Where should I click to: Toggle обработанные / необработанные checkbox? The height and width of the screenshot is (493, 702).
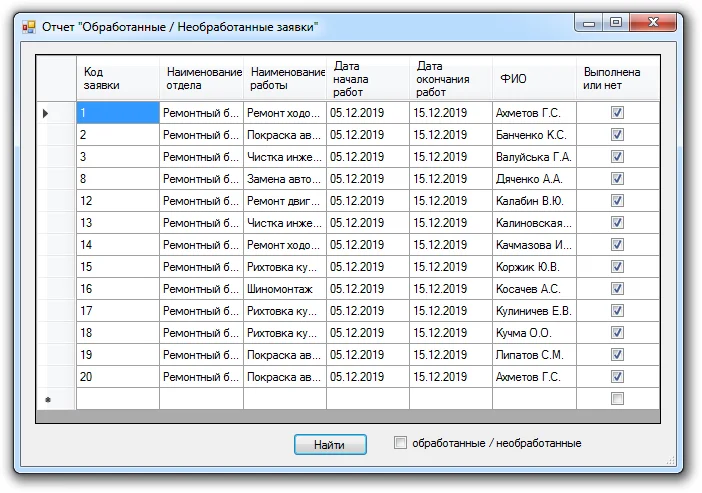400,443
